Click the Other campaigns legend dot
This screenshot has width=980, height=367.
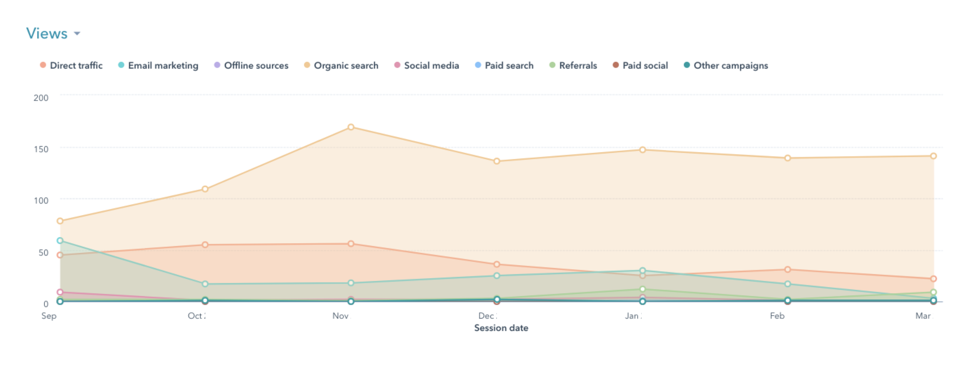[x=687, y=65]
